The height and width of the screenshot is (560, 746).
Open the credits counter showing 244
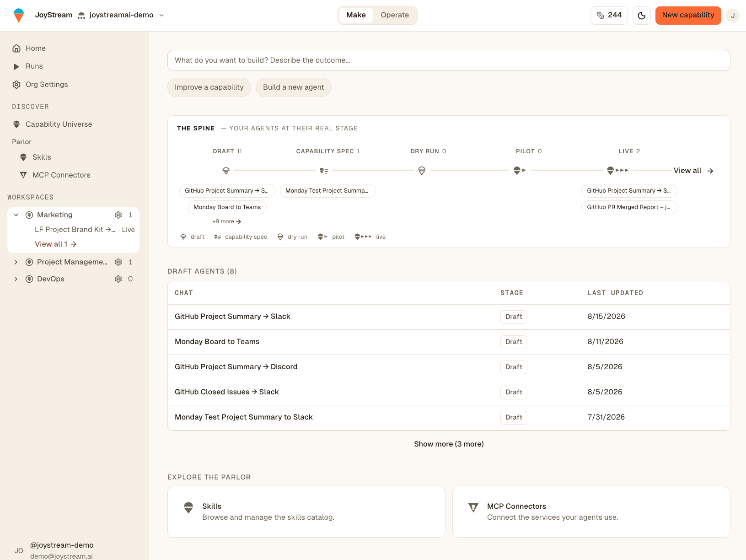pos(609,15)
